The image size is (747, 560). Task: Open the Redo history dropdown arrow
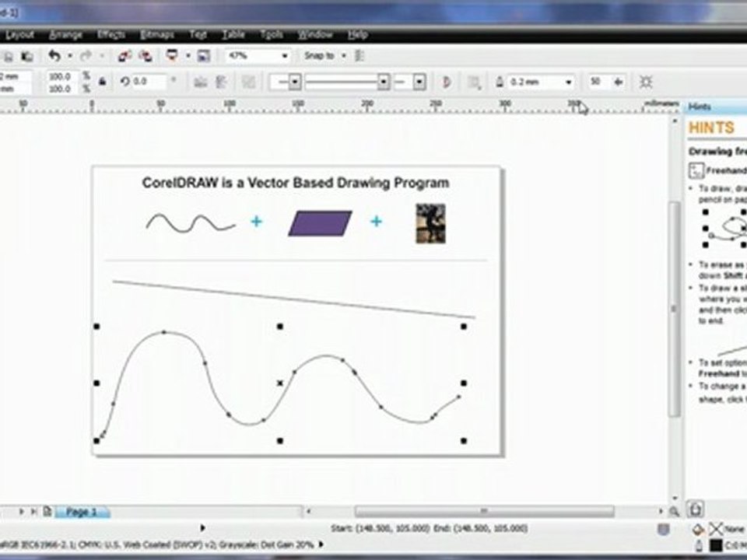(101, 56)
